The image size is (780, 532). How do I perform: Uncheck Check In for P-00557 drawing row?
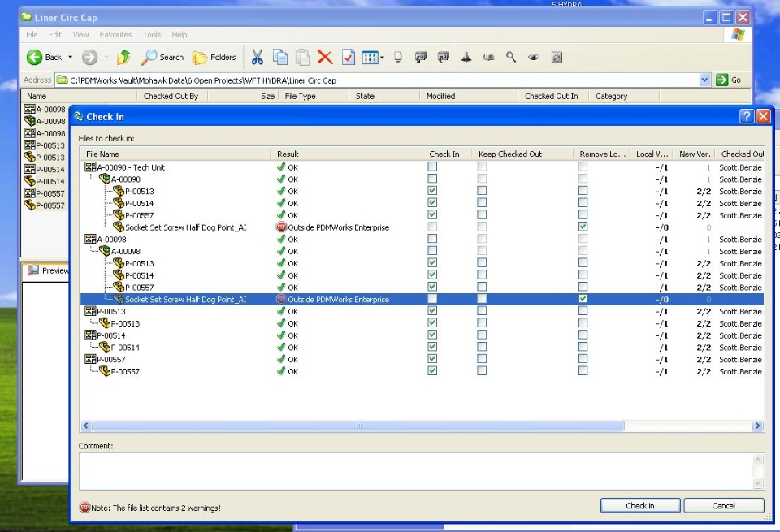click(x=432, y=358)
